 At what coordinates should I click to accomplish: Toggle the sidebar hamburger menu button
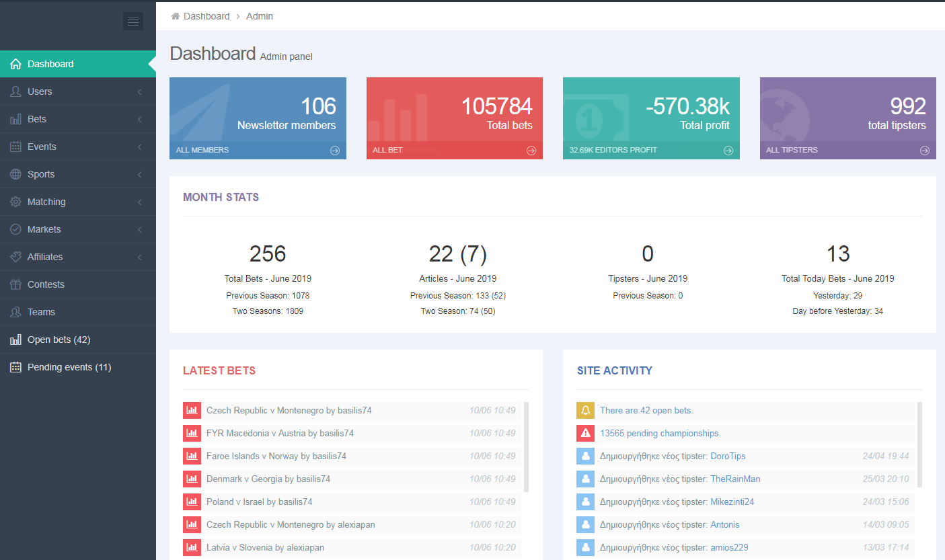tap(133, 21)
